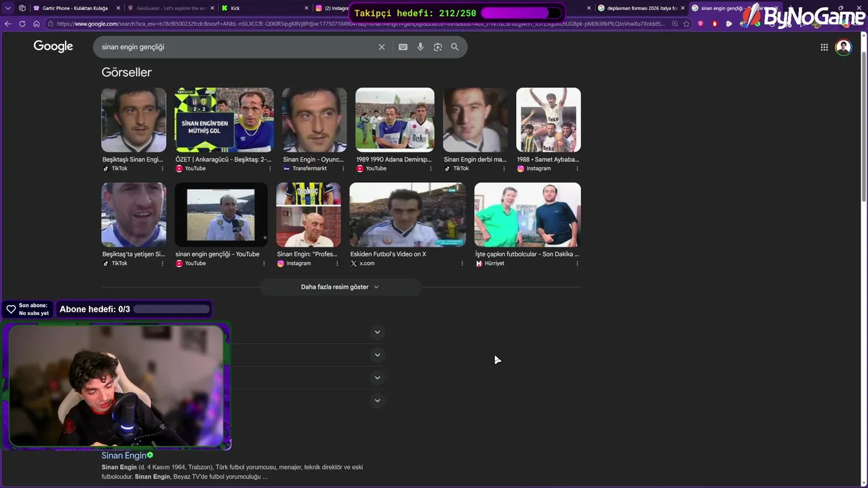Open the Eskiden Futbol's Video on X image

[x=408, y=215]
